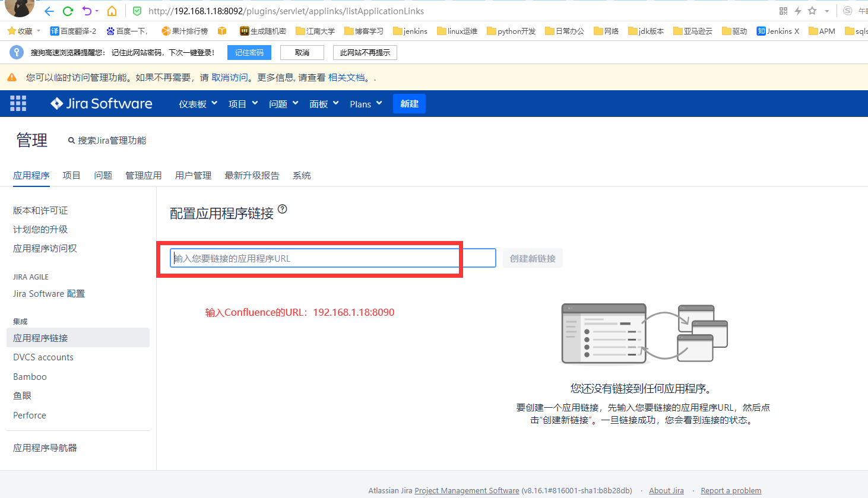Switch to the 项目 admin tab
868x498 pixels.
pyautogui.click(x=71, y=175)
